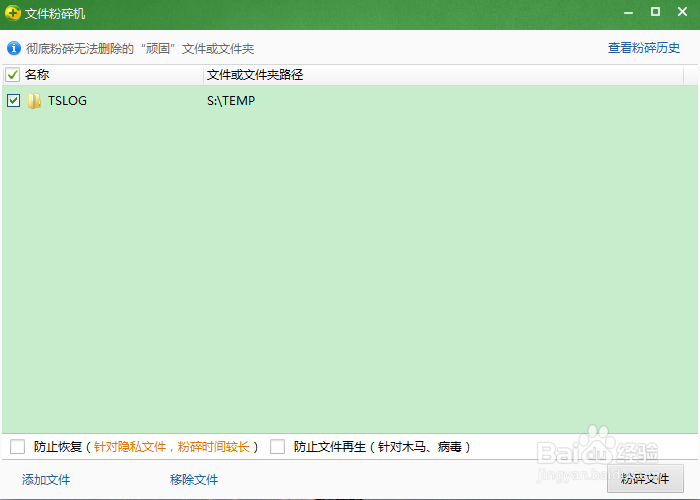Select the TSLOG file name
This screenshot has width=700, height=500.
(67, 101)
